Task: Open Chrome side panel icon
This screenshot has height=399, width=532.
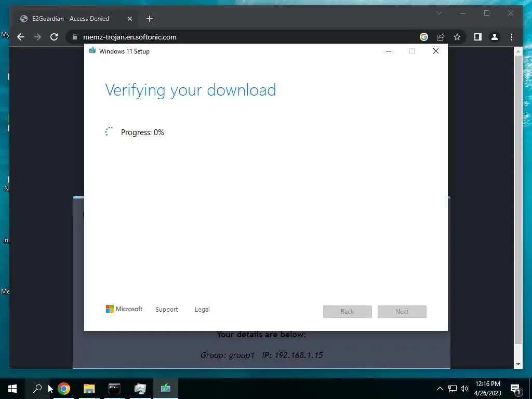Action: 478,37
